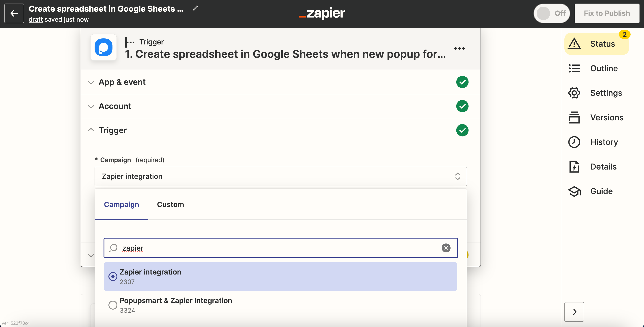Open the Outline sidebar item
Image resolution: width=644 pixels, height=327 pixels.
coord(597,68)
